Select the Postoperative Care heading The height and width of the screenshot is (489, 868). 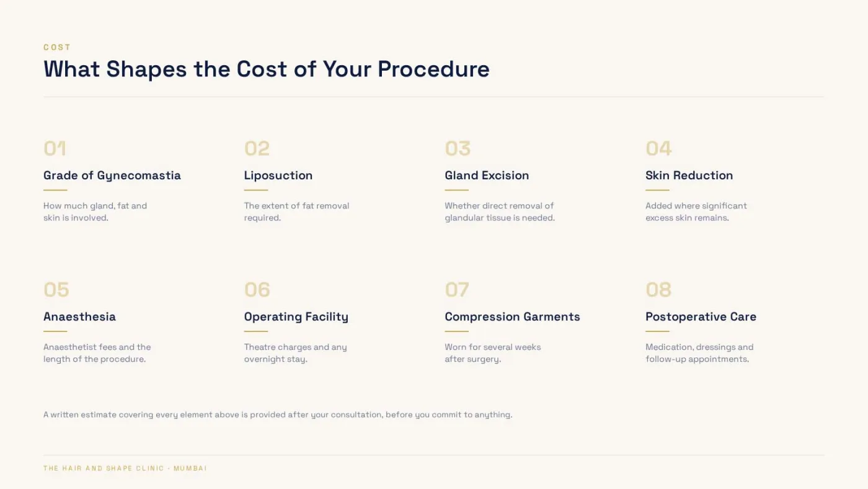[701, 317]
